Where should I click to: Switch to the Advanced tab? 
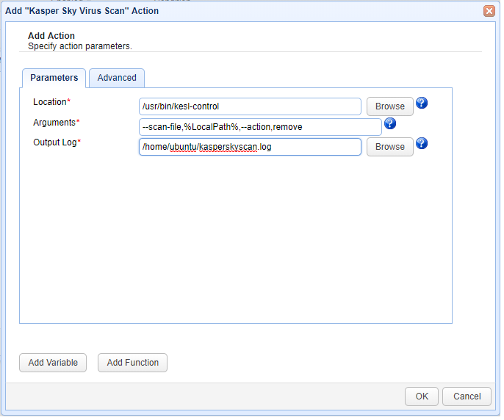click(x=118, y=79)
